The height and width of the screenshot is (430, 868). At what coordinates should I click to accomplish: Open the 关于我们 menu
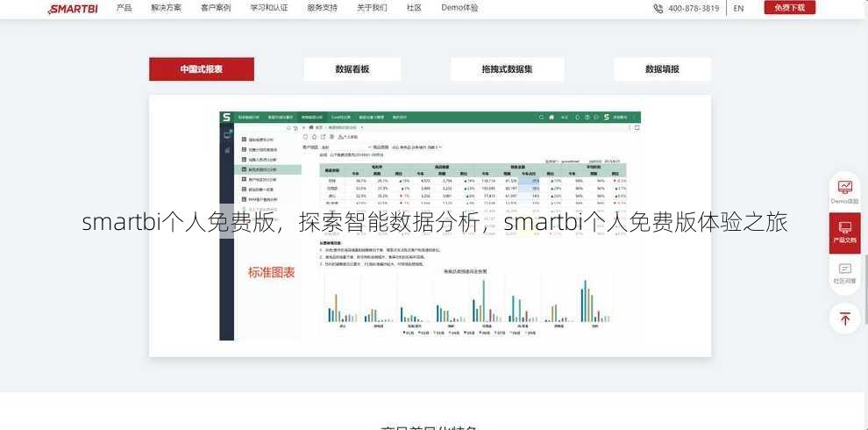pos(372,8)
